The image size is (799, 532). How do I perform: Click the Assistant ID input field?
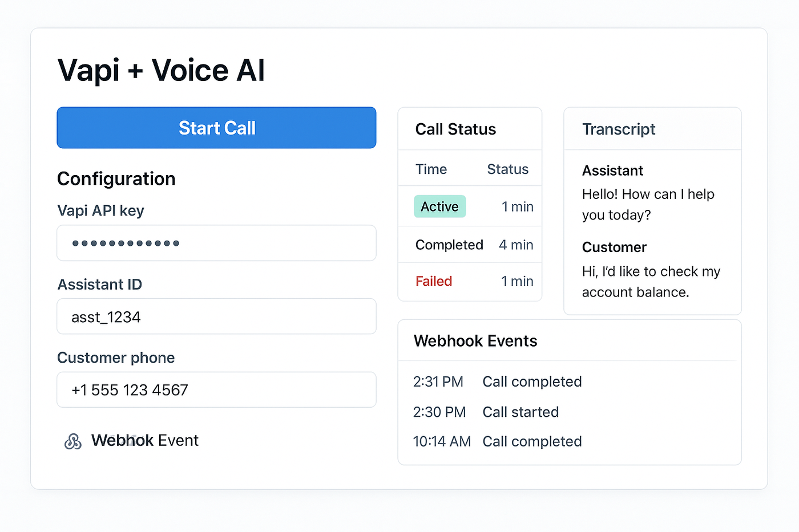tap(216, 316)
